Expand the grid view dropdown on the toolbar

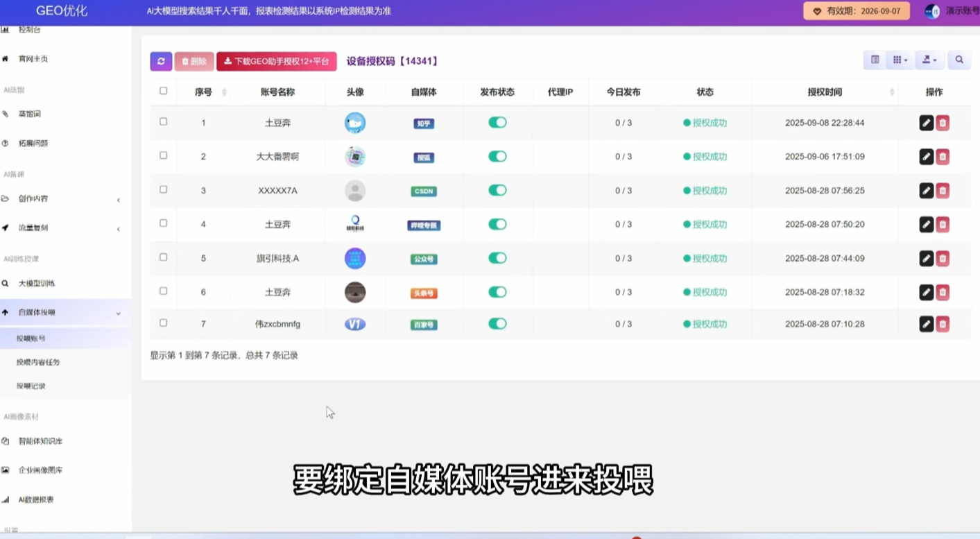point(899,60)
